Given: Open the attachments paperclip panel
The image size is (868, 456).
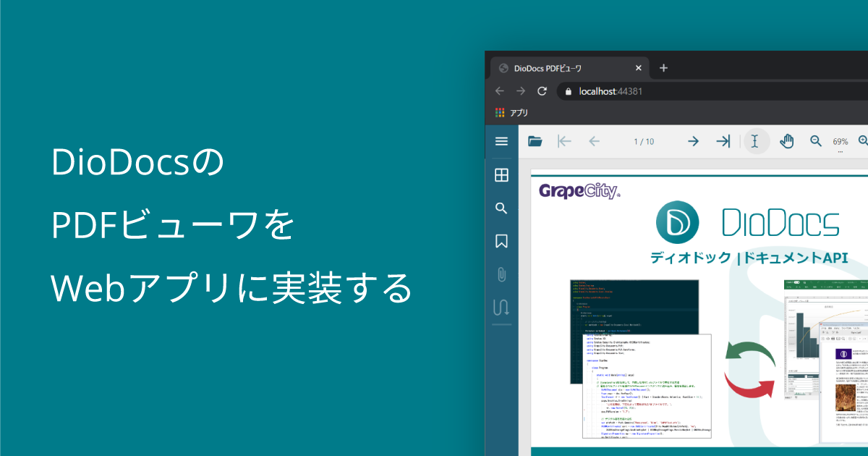Looking at the screenshot, I should 501,274.
